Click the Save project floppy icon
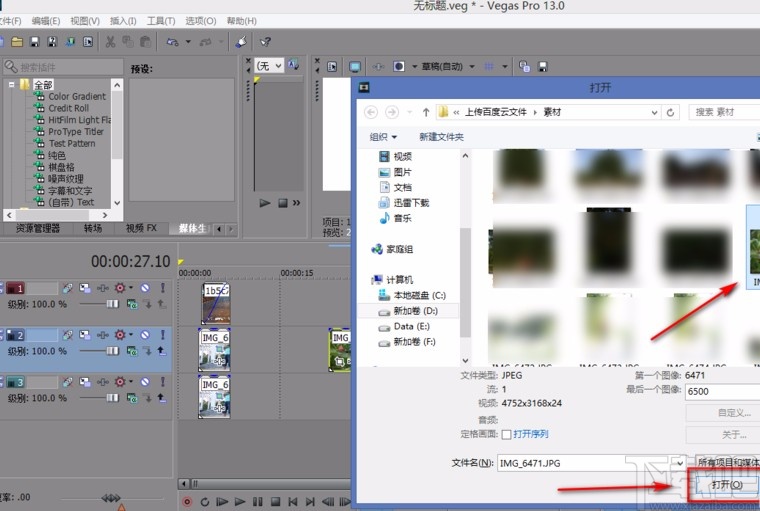 pyautogui.click(x=35, y=42)
